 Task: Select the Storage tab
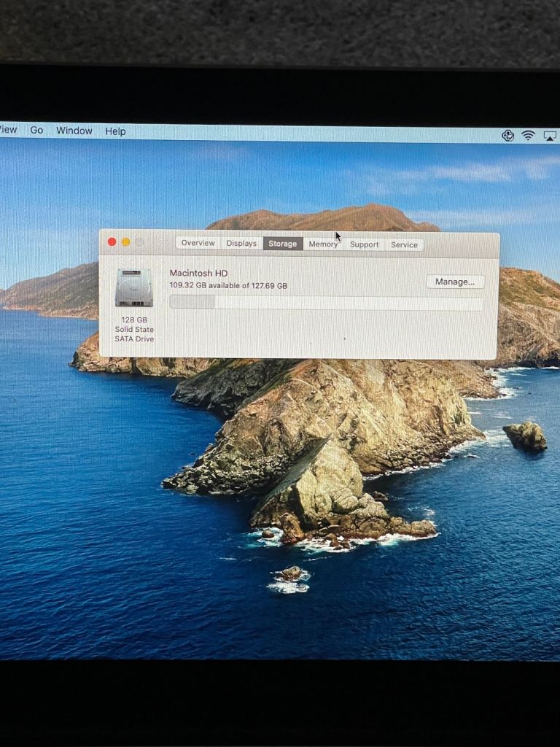click(x=282, y=244)
